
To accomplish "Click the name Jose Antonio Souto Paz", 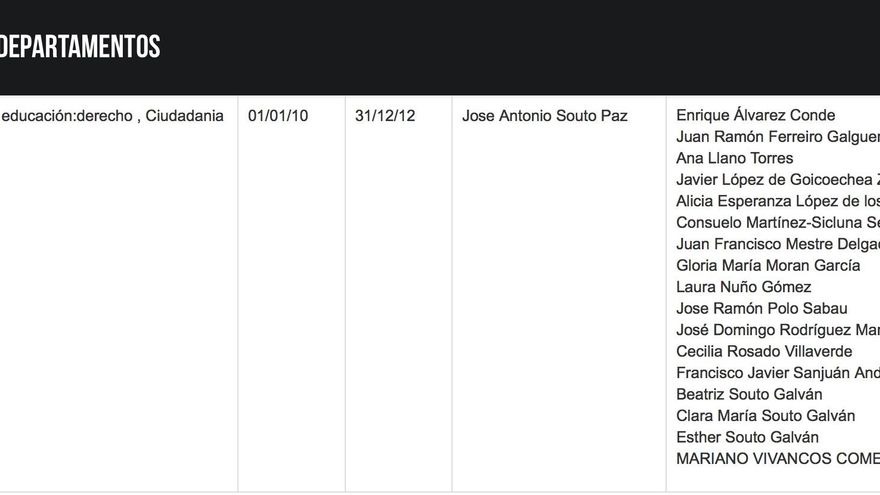I will [544, 116].
